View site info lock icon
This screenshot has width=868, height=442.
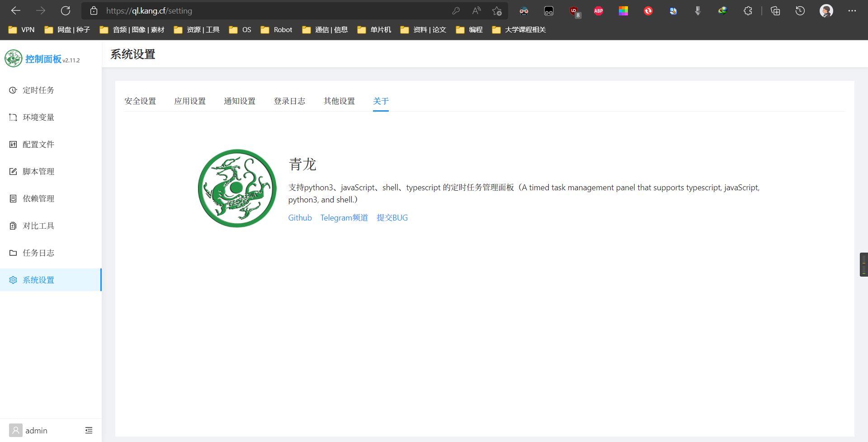[94, 11]
